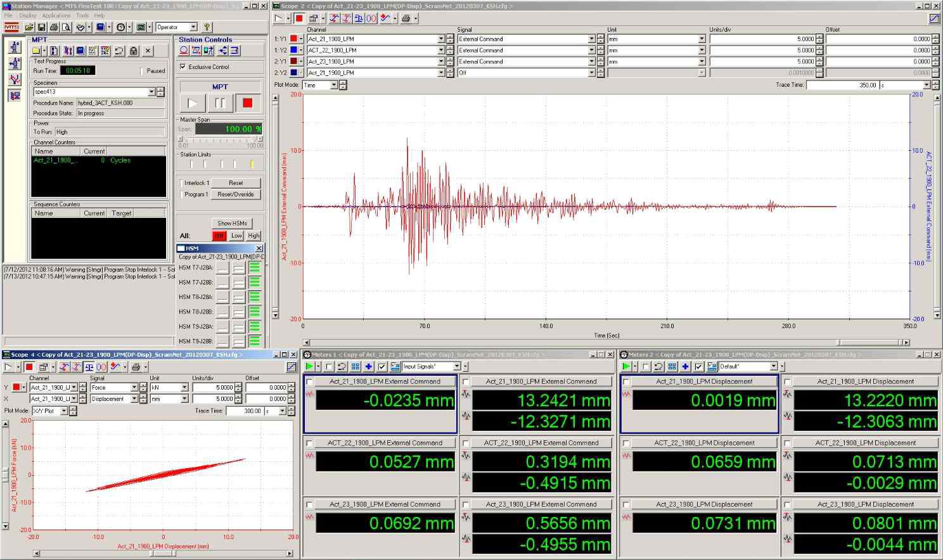Screen dimensions: 943x560
Task: Click the red stop icon in Scope 4 toolbar
Action: 29,367
